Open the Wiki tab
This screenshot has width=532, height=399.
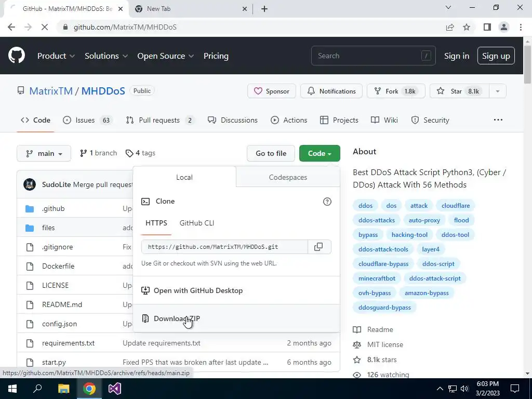pyautogui.click(x=384, y=120)
